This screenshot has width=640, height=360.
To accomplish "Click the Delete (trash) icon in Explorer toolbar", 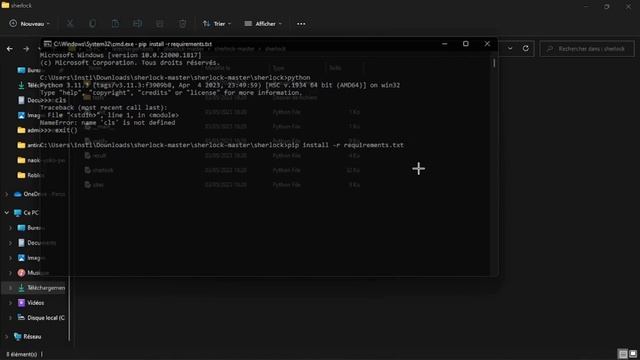I will coord(182,24).
